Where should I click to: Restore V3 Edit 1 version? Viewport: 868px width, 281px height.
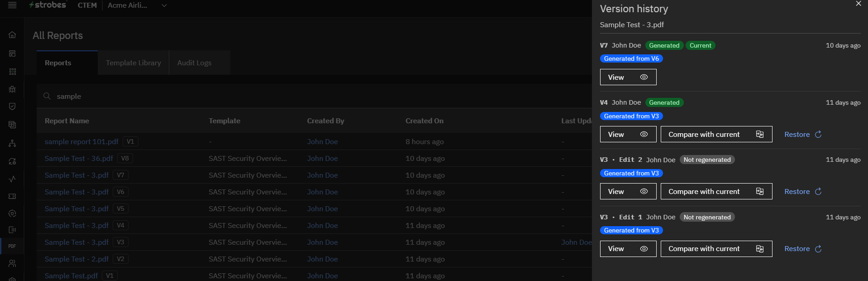[x=803, y=249]
